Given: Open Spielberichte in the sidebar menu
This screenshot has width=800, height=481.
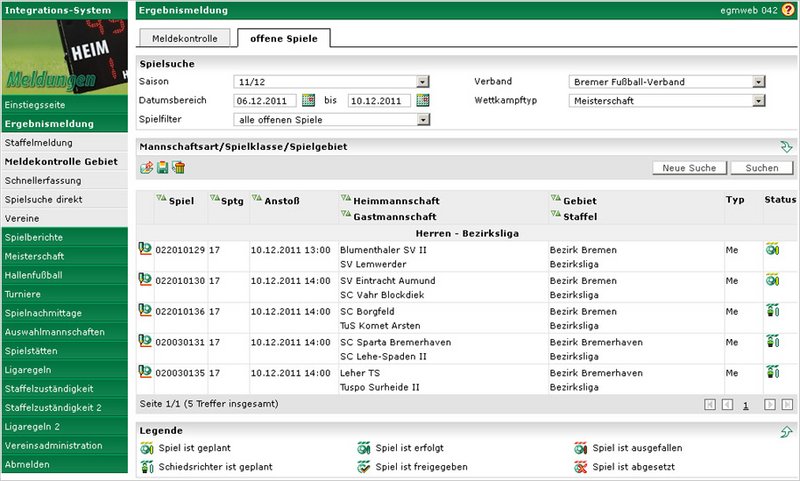Looking at the screenshot, I should click(x=67, y=238).
